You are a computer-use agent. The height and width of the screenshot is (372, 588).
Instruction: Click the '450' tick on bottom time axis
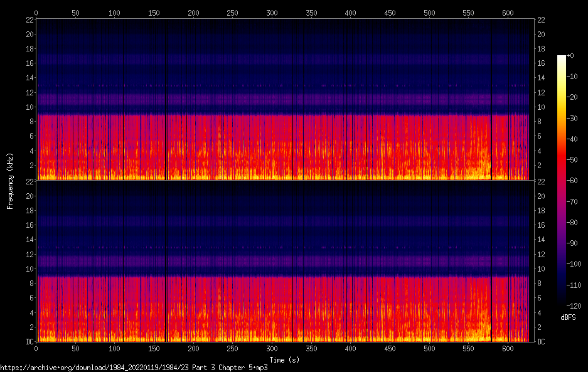click(x=390, y=348)
